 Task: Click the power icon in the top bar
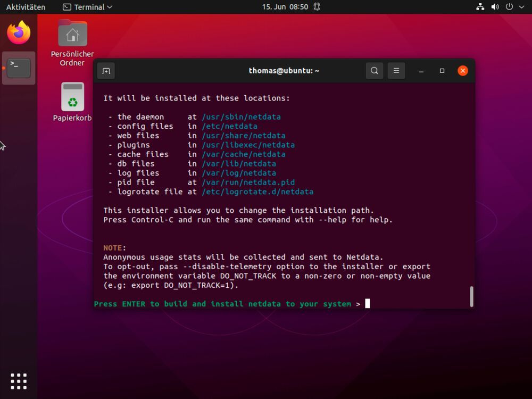(510, 7)
